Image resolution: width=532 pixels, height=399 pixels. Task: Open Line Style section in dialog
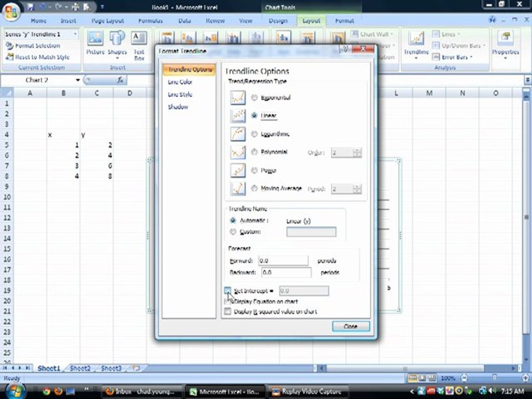coord(180,94)
